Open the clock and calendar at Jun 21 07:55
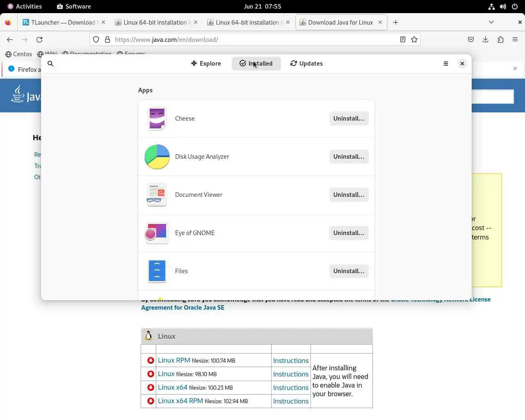This screenshot has height=420, width=525. pos(262,6)
